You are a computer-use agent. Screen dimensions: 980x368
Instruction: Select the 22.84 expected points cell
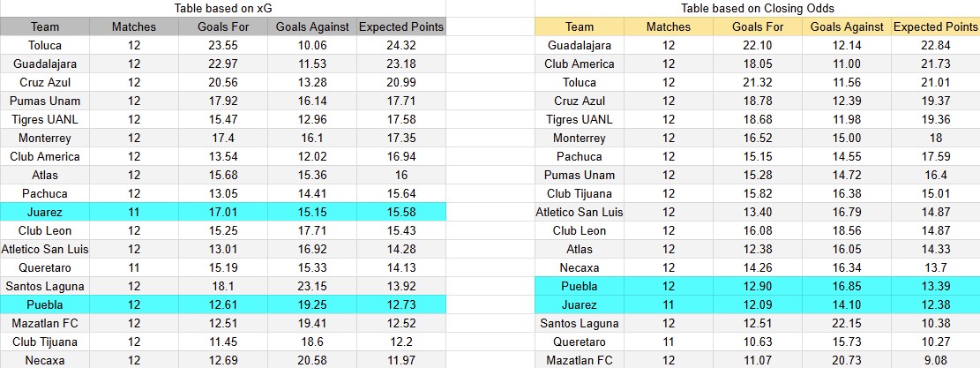(935, 45)
